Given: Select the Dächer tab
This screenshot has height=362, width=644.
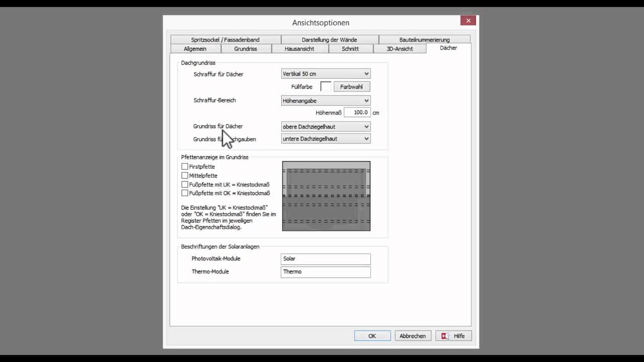Looking at the screenshot, I should pos(448,48).
